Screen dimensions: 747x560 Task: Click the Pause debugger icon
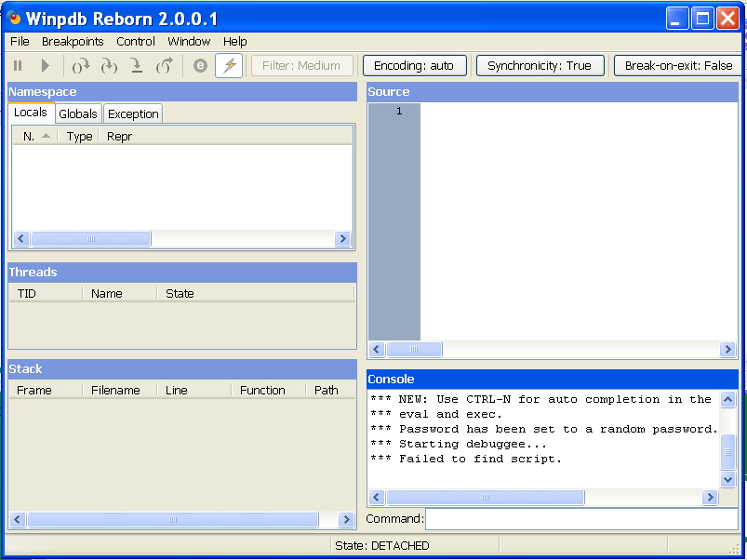point(16,65)
